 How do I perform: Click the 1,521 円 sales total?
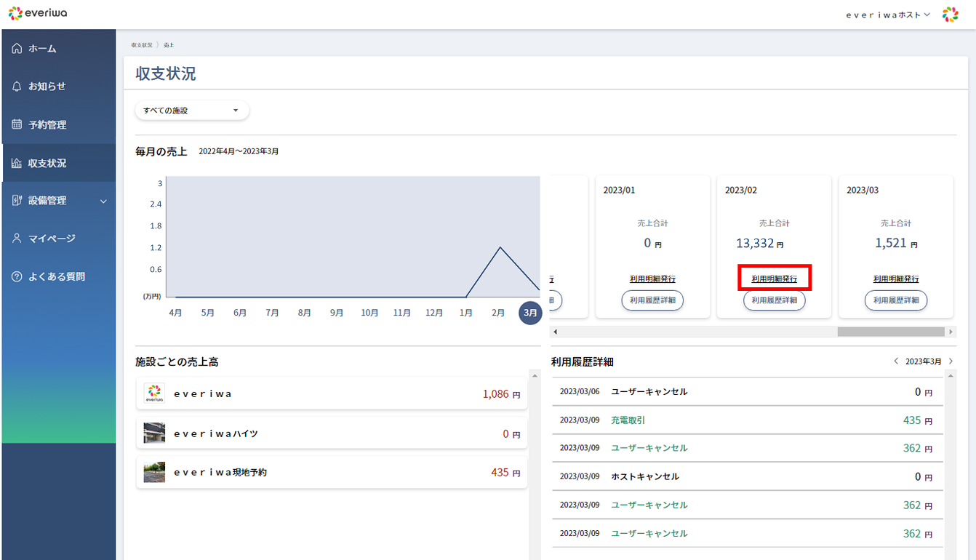896,244
